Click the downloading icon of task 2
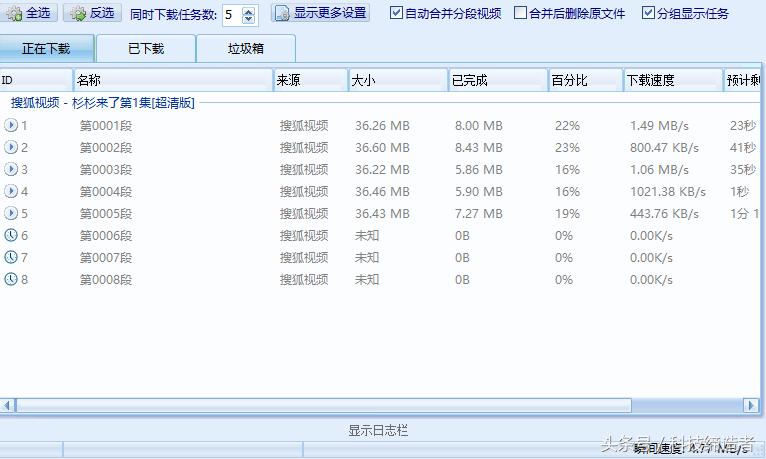 pos(11,147)
